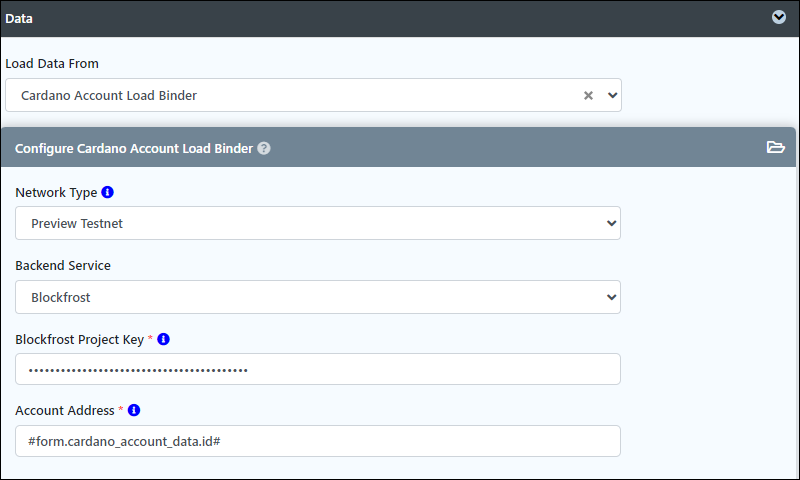
Task: Click the Network Type info icon
Action: (107, 192)
